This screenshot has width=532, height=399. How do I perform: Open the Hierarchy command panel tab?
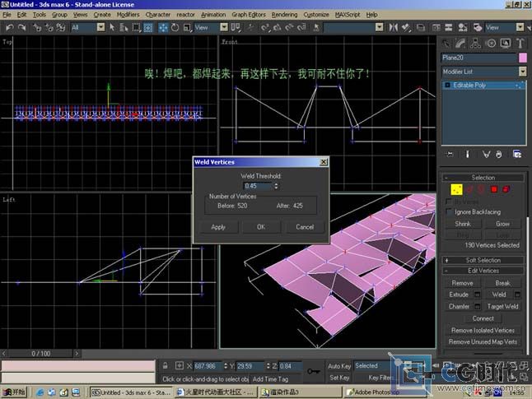pos(476,44)
